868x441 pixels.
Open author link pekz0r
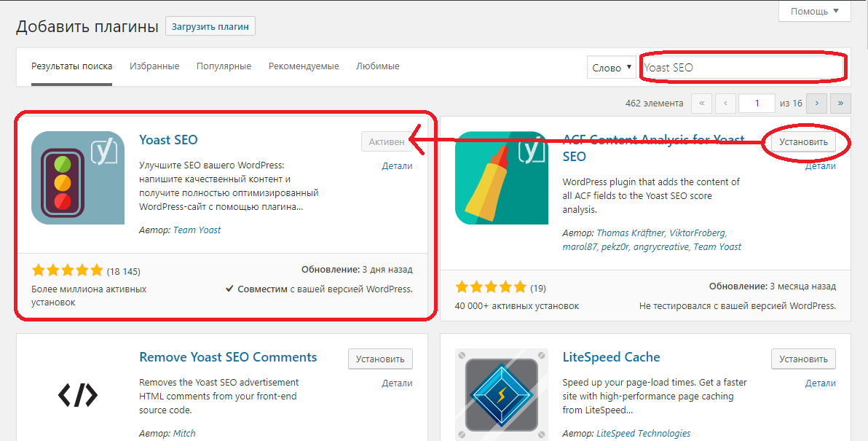click(x=615, y=247)
